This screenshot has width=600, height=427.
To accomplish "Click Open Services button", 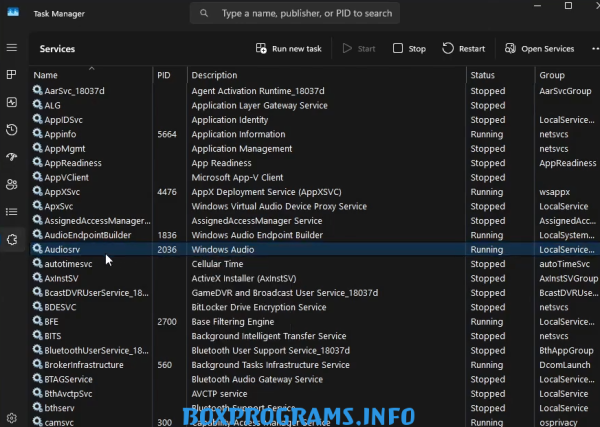I will (540, 49).
